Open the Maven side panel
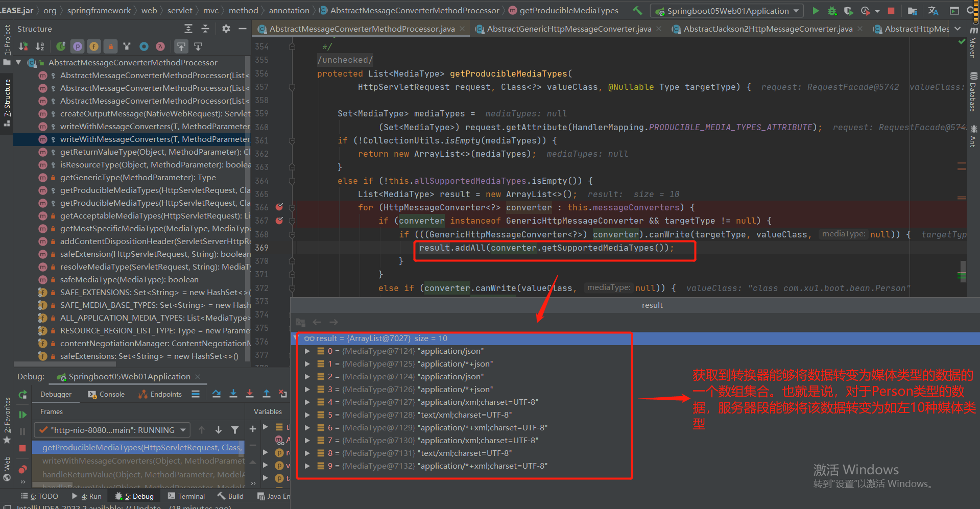 973,43
